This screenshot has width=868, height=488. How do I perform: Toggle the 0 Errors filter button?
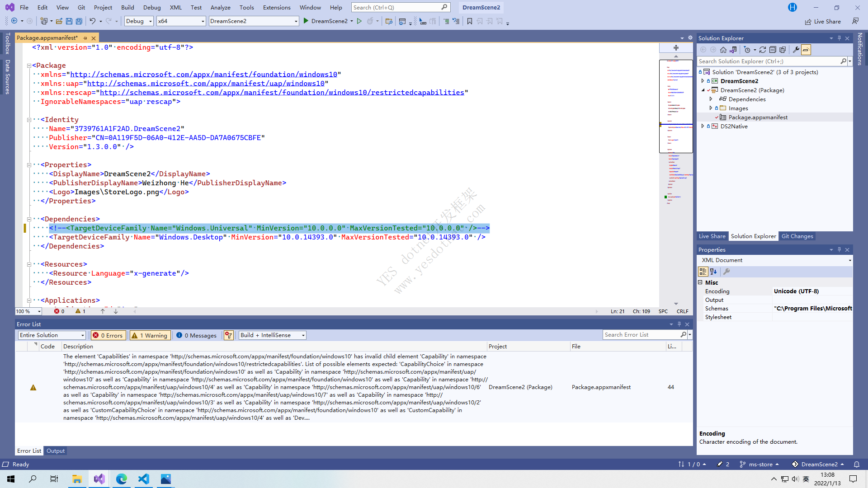[108, 335]
